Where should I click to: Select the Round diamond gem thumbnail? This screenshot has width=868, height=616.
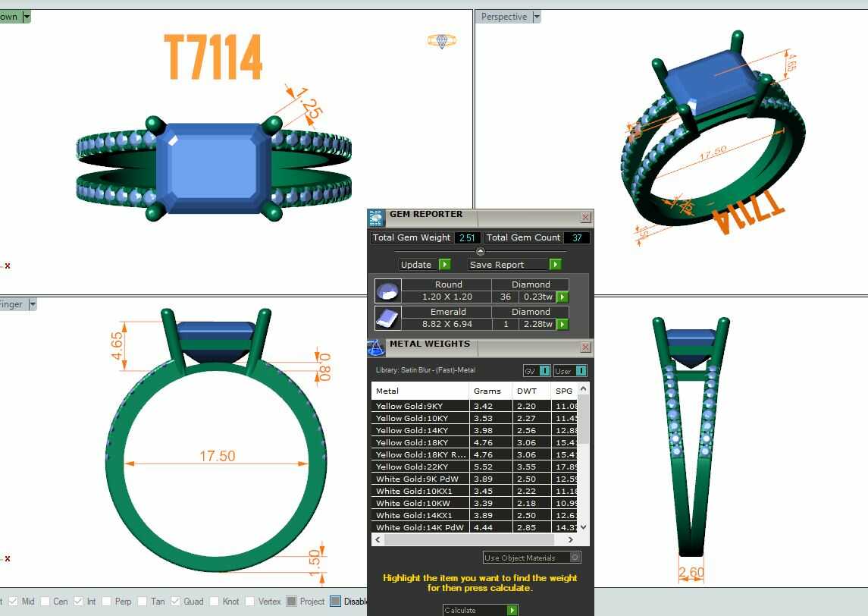[x=387, y=291]
